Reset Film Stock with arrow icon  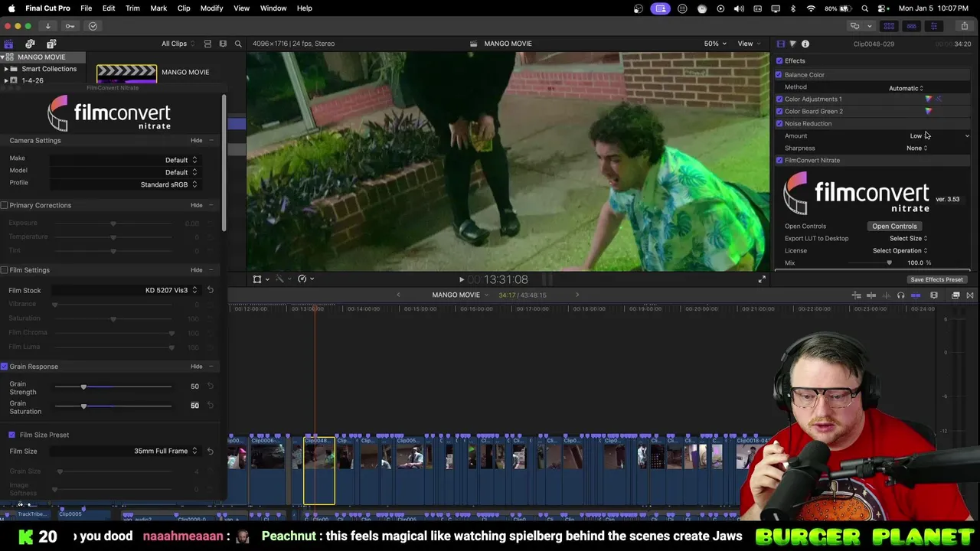210,290
